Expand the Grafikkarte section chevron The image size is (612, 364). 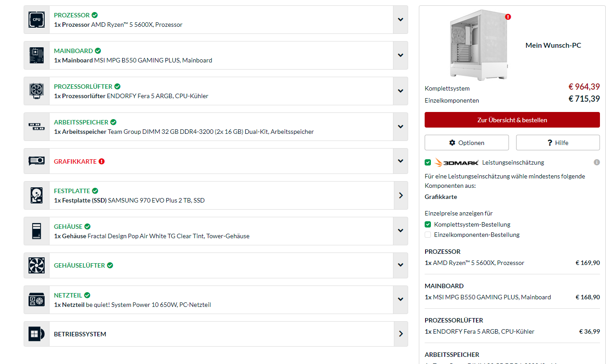pos(401,161)
